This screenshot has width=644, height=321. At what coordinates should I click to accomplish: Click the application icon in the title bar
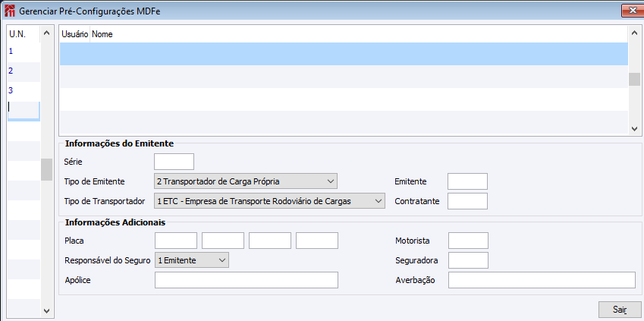pyautogui.click(x=10, y=10)
